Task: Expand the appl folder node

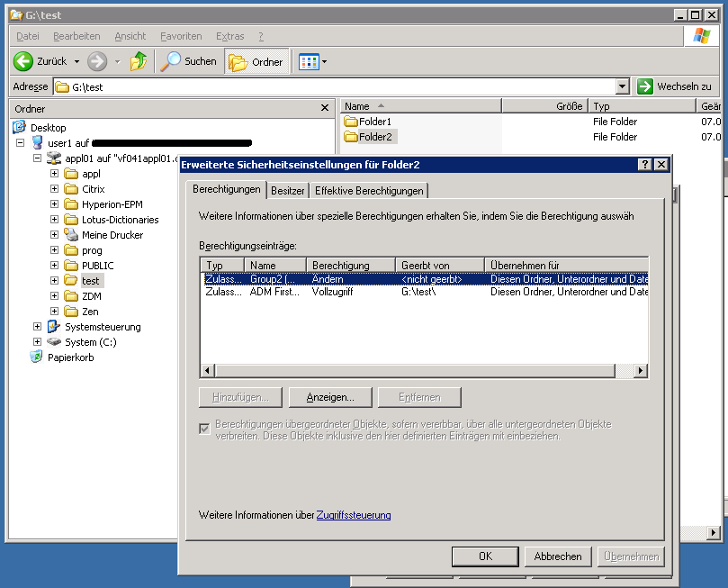Action: pos(54,173)
